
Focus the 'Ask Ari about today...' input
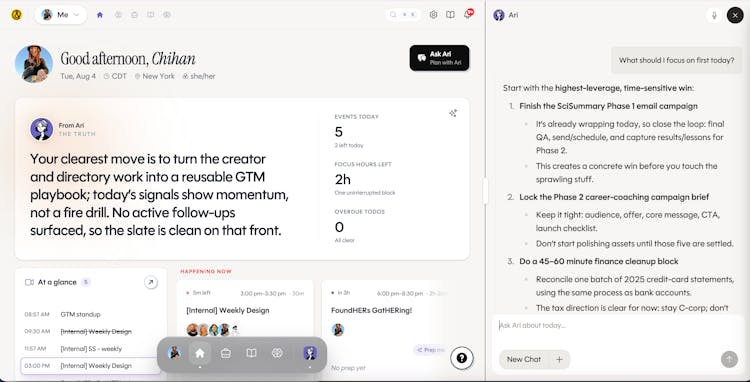[617, 326]
